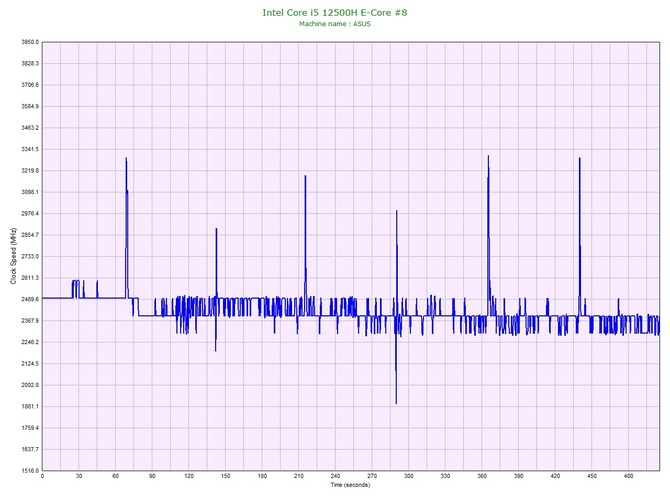Viewport: 670px width, 502px height.
Task: Select the 2002.8 y-axis label
Action: 30,385
